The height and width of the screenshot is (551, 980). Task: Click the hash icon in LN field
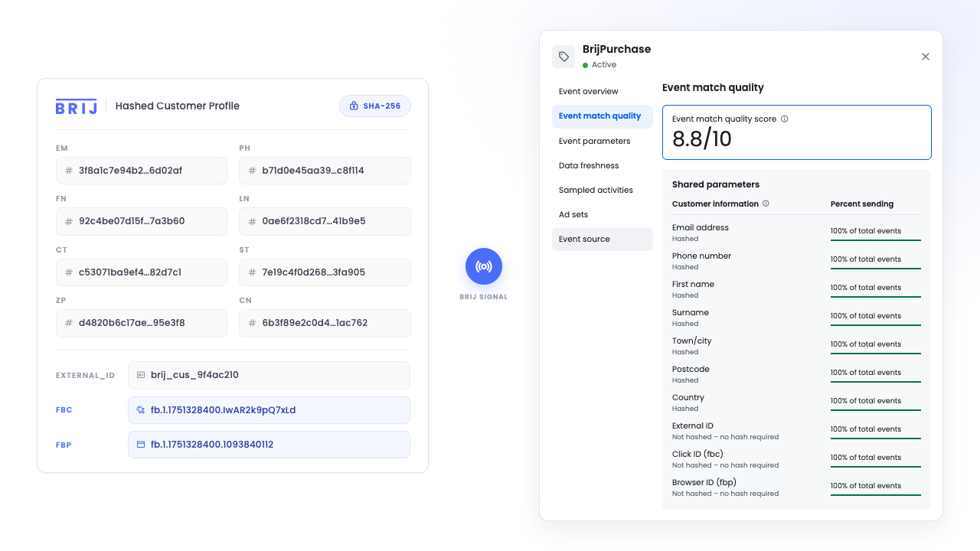(x=253, y=221)
